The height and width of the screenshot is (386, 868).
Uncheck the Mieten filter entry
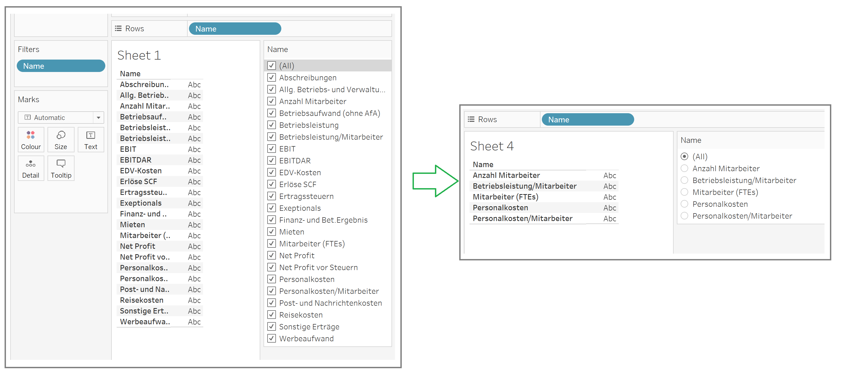pyautogui.click(x=272, y=232)
